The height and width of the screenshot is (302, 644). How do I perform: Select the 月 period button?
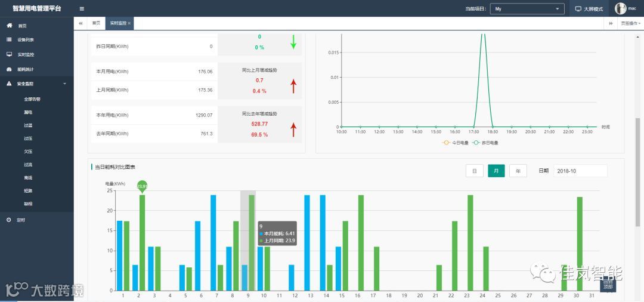[x=496, y=171]
